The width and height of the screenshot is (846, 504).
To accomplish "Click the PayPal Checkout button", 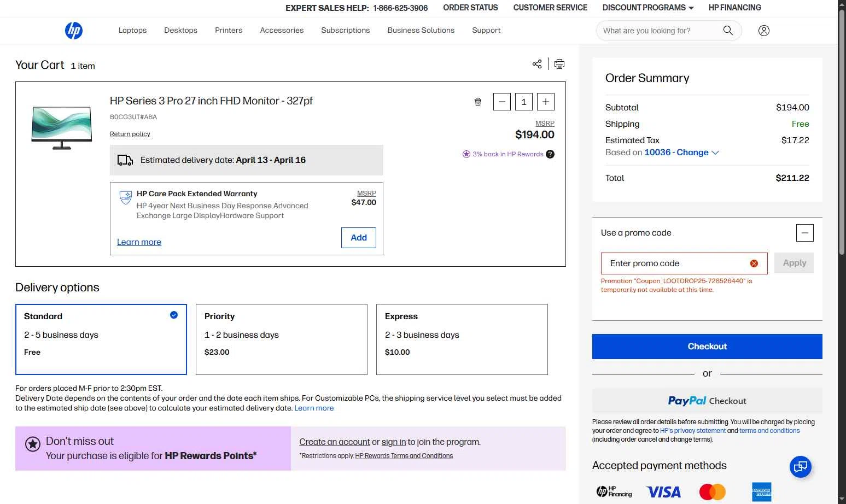I will 707,401.
